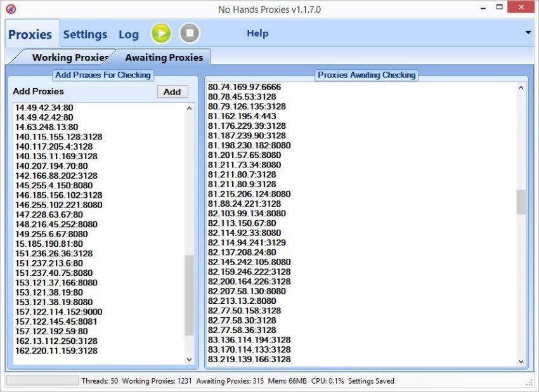This screenshot has height=392, width=539.
Task: Select proxy 14.63.248.13:80
Action: click(46, 127)
